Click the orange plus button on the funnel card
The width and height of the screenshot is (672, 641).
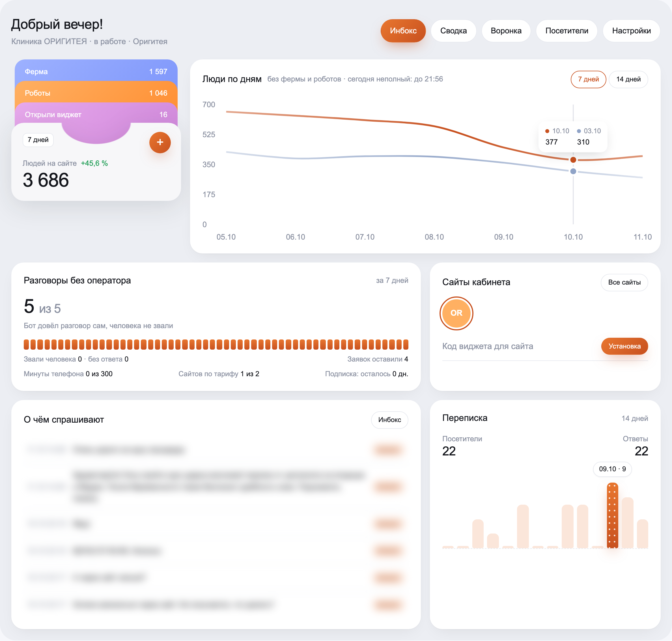tap(160, 142)
